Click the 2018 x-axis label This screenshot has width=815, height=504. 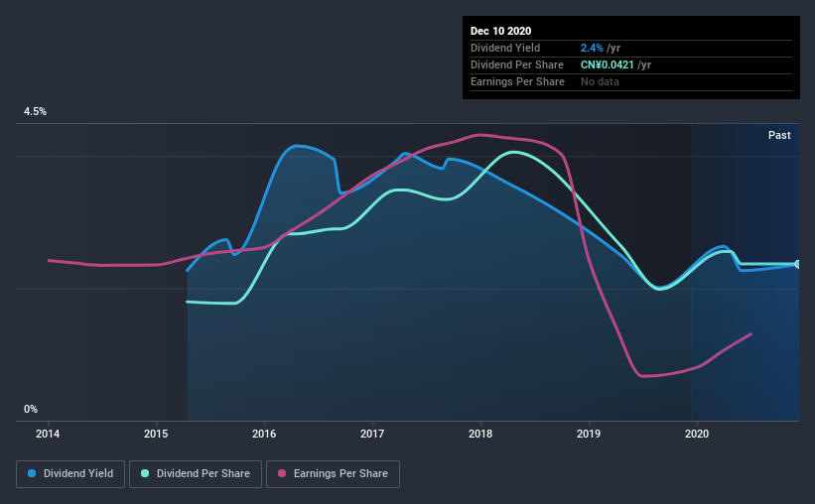click(x=480, y=434)
